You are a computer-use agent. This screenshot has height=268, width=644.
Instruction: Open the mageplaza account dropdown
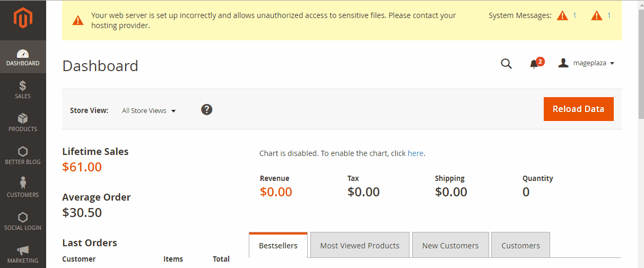click(586, 63)
